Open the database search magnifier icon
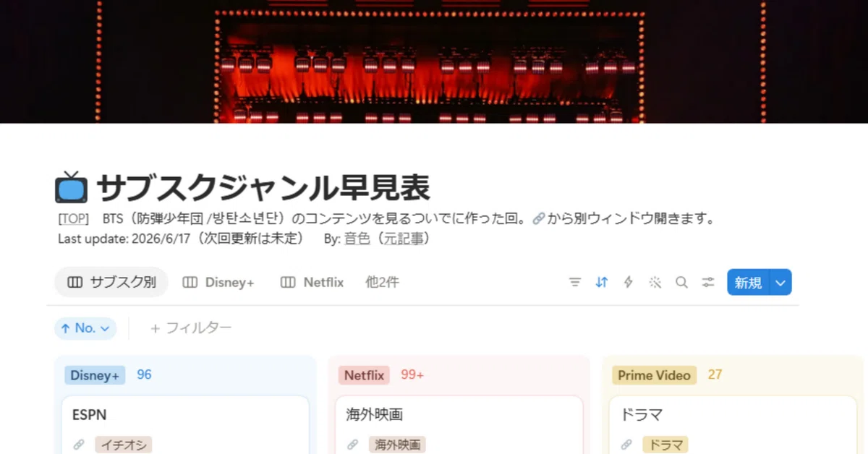The width and height of the screenshot is (868, 454). (681, 283)
